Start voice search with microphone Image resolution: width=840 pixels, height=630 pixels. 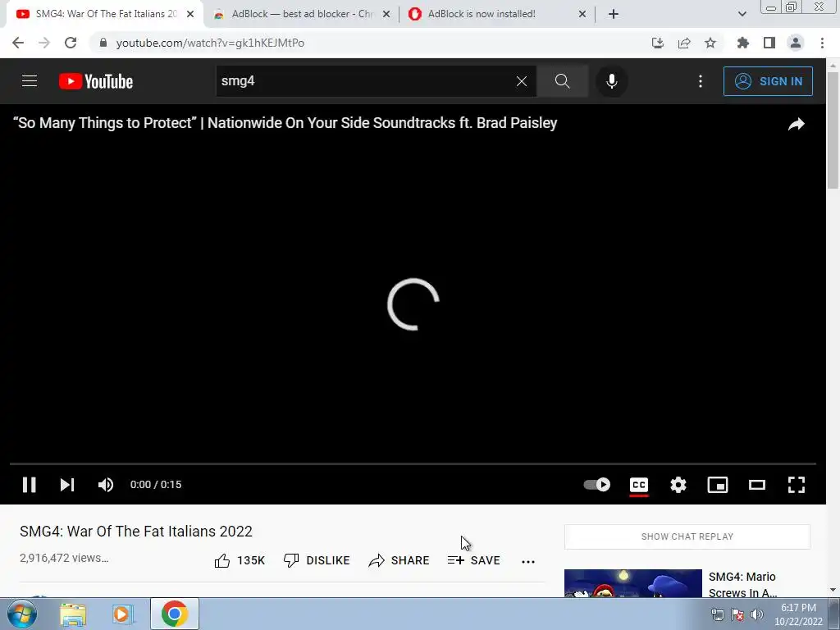[x=611, y=81]
